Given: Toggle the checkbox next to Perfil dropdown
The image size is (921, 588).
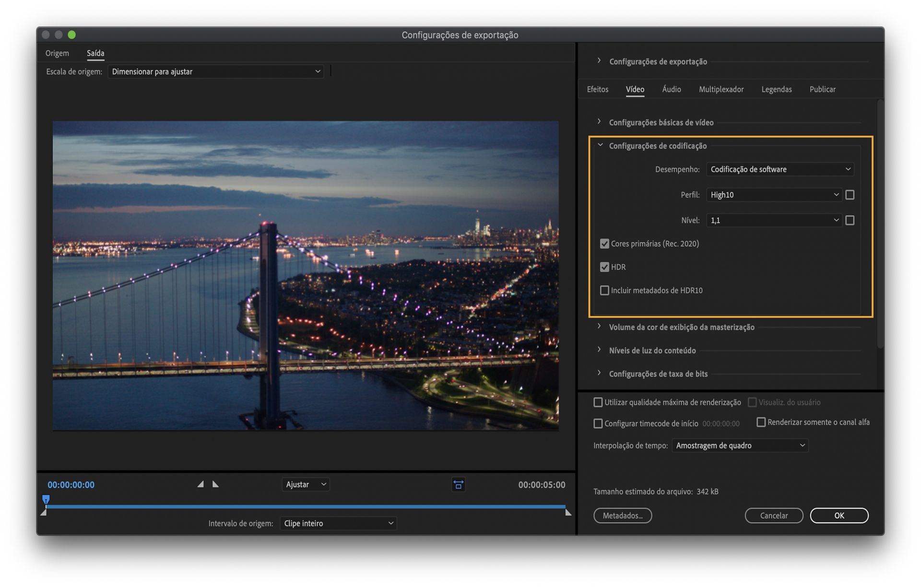Looking at the screenshot, I should pyautogui.click(x=850, y=195).
